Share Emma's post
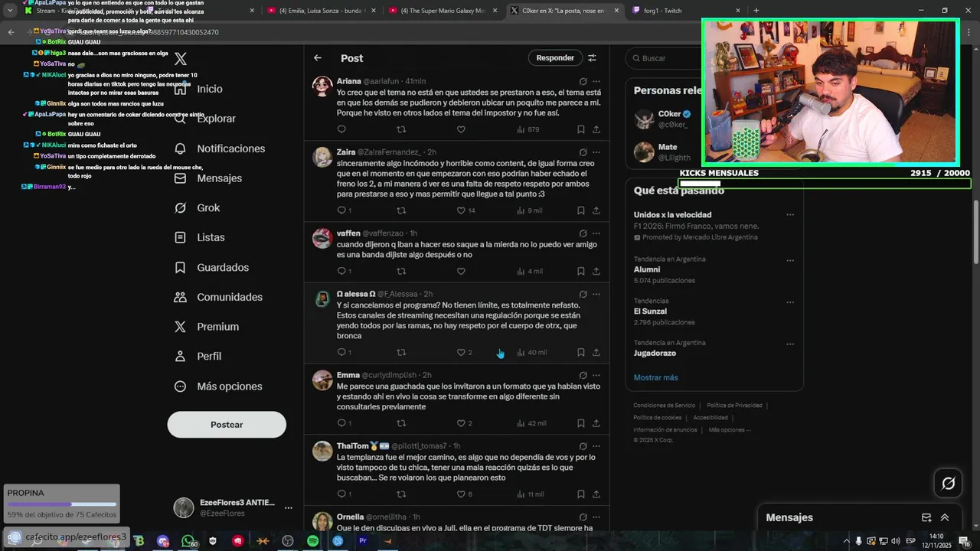 click(596, 423)
